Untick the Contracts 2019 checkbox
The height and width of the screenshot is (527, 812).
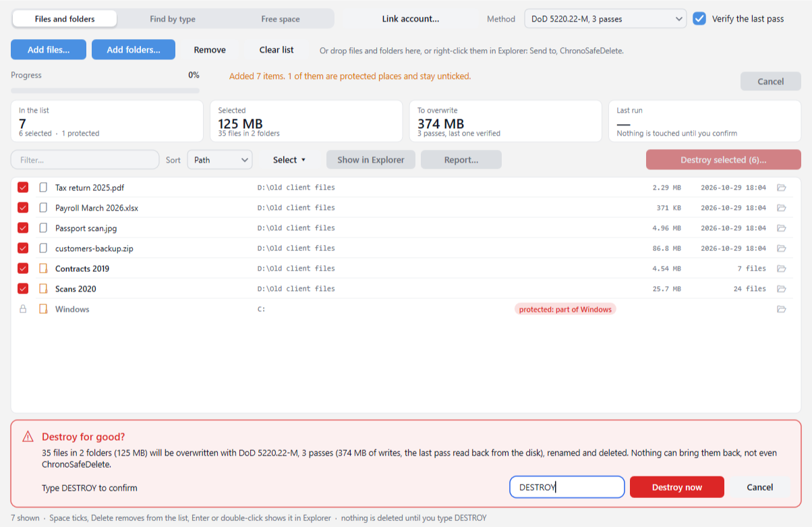(x=23, y=269)
